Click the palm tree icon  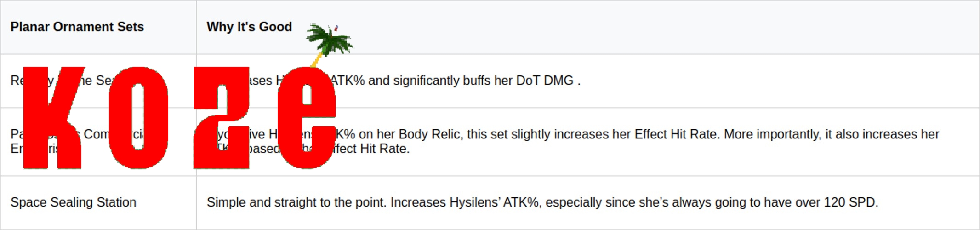pos(329,41)
